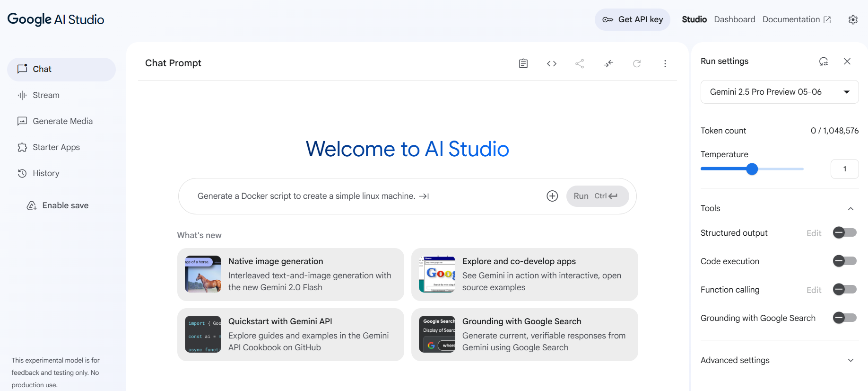Open the Native image generation card
868x391 pixels.
point(290,275)
